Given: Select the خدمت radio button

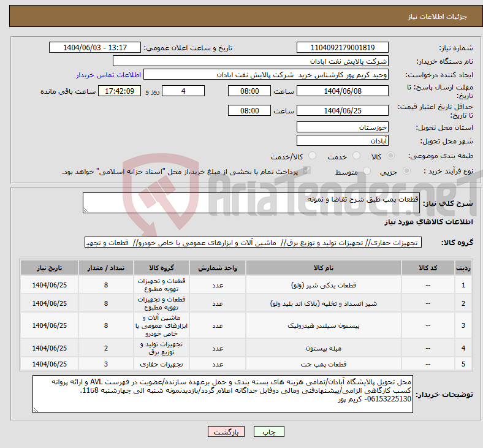Looking at the screenshot, I should [x=356, y=156].
